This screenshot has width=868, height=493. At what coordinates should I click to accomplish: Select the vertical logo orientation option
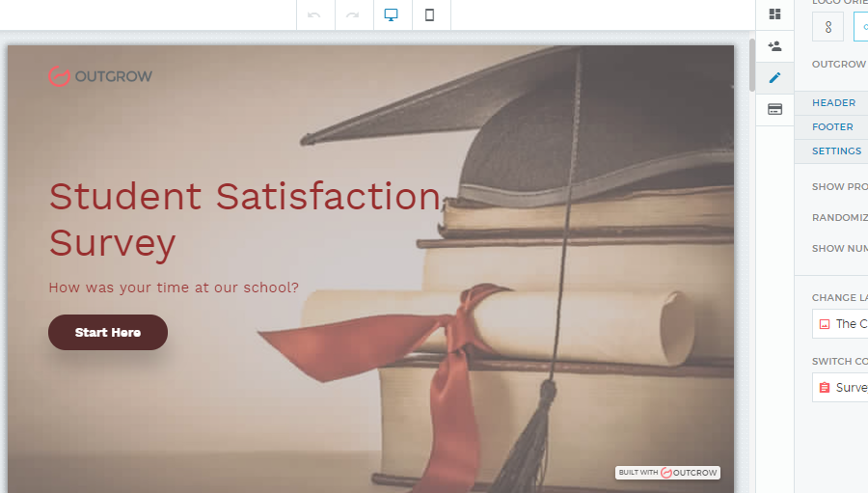pos(827,27)
